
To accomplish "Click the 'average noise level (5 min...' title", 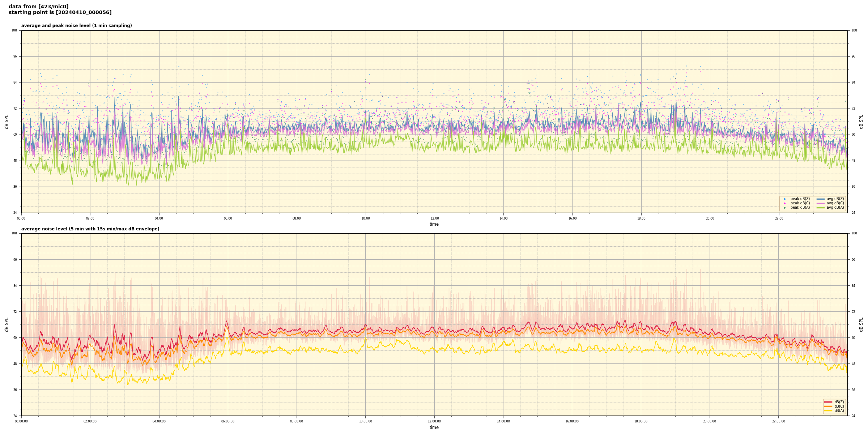I will tap(90, 229).
